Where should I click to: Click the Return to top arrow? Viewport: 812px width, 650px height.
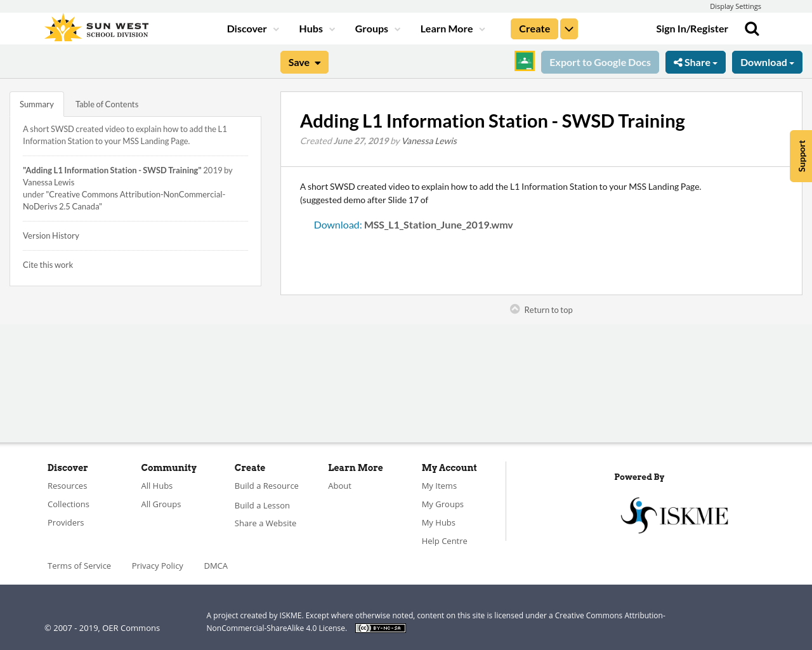(x=540, y=309)
